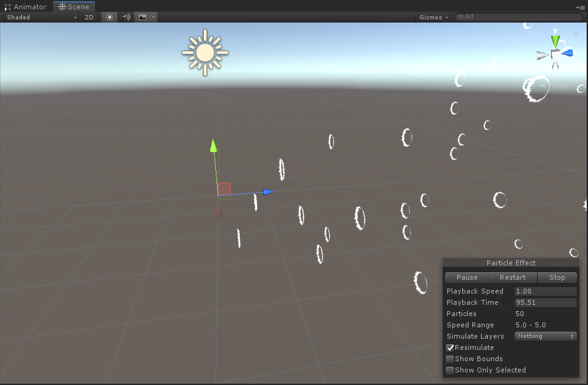
Task: Click the gray left cone on orientation gizmo
Action: 542,56
